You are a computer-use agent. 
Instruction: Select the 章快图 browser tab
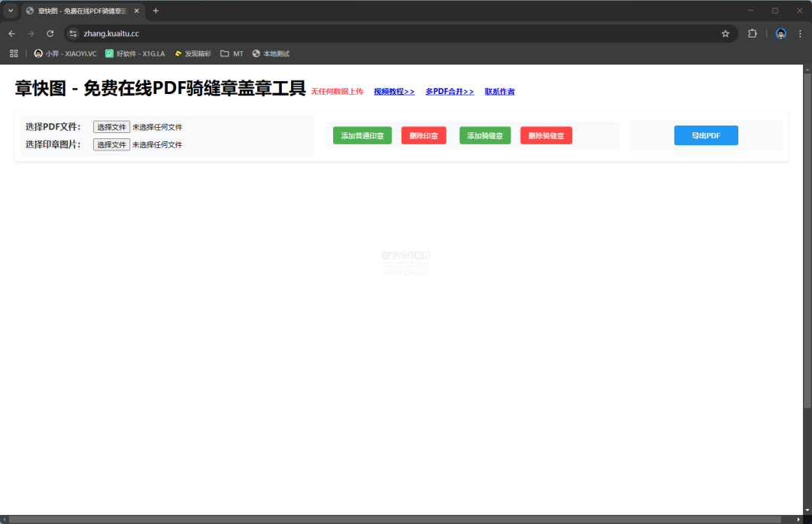coord(83,11)
